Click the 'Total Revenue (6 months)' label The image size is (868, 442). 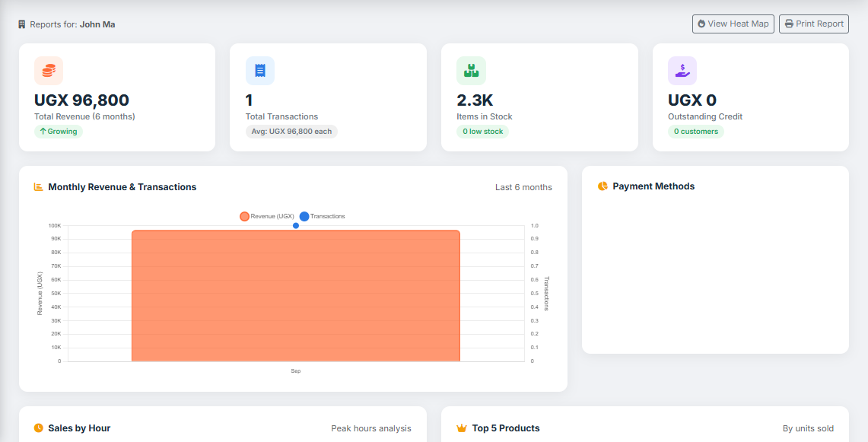(84, 117)
